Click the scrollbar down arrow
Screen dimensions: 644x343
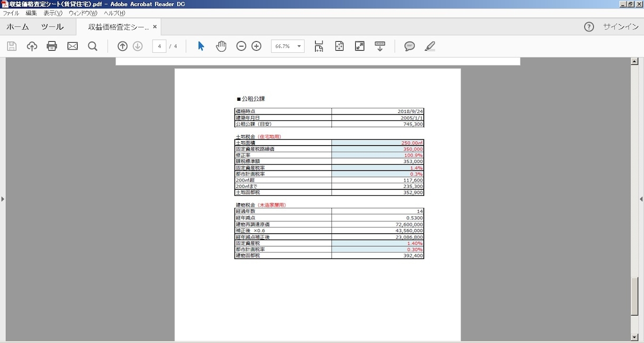[634, 337]
